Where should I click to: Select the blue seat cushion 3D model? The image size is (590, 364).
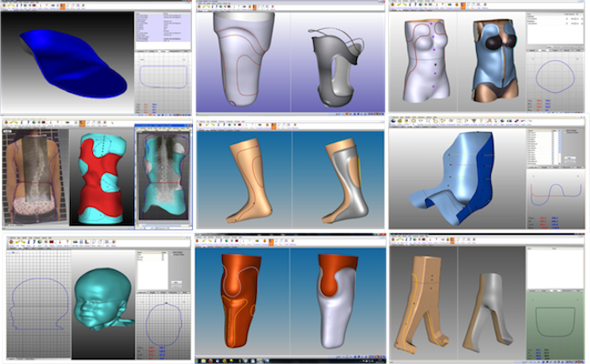[x=452, y=178]
